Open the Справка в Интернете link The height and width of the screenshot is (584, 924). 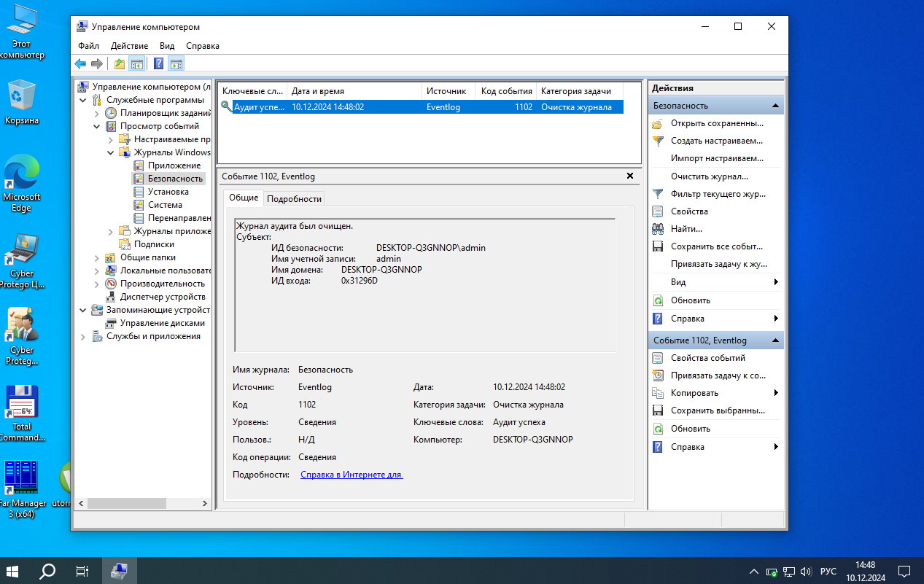tap(352, 475)
